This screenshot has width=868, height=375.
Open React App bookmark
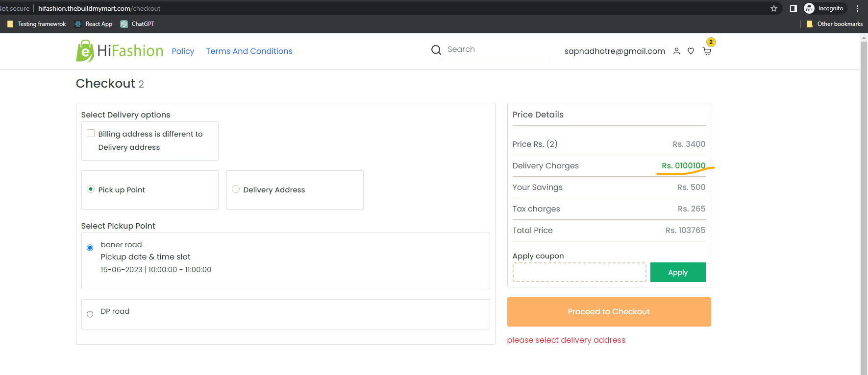click(93, 24)
